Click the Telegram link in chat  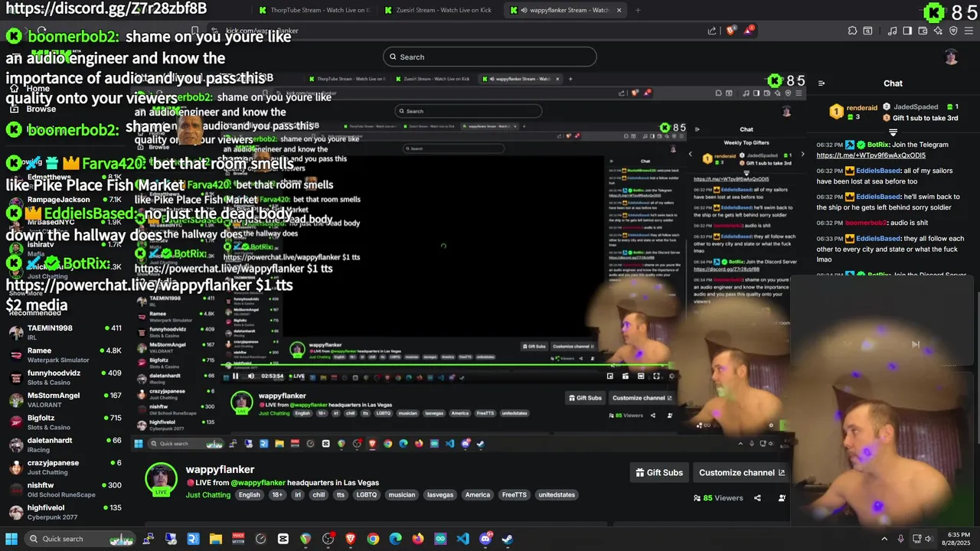pos(871,155)
